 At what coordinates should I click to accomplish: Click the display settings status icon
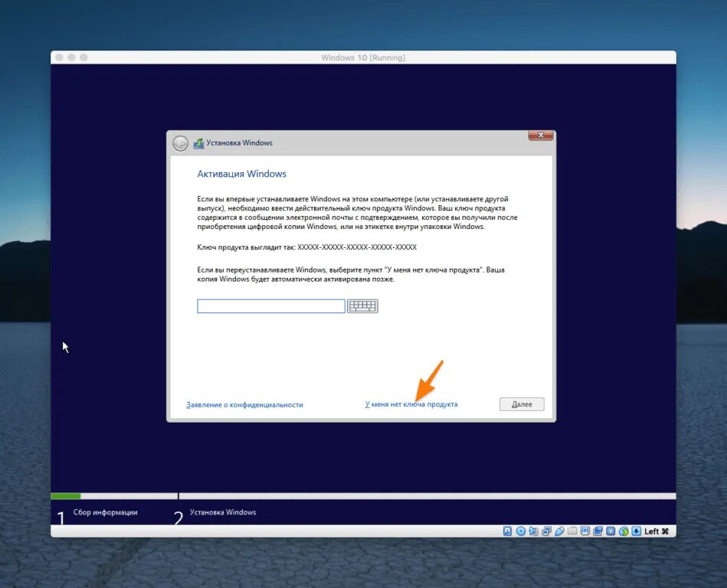click(585, 531)
